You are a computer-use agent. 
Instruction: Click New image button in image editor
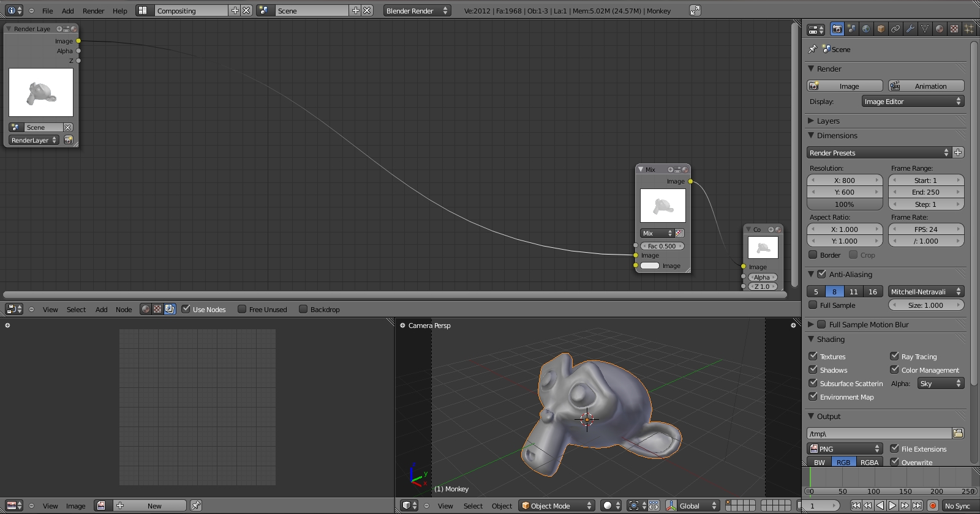pos(149,505)
